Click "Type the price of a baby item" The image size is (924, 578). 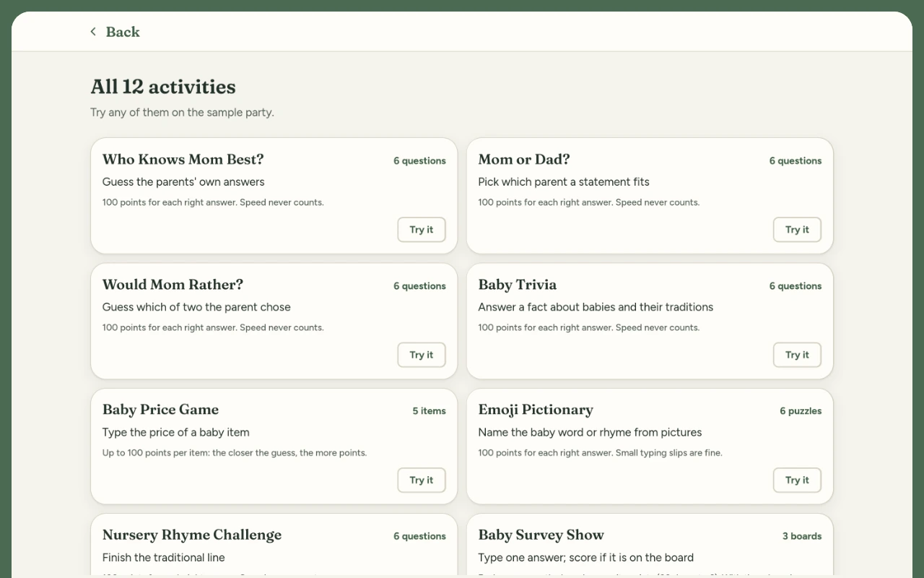pyautogui.click(x=176, y=433)
